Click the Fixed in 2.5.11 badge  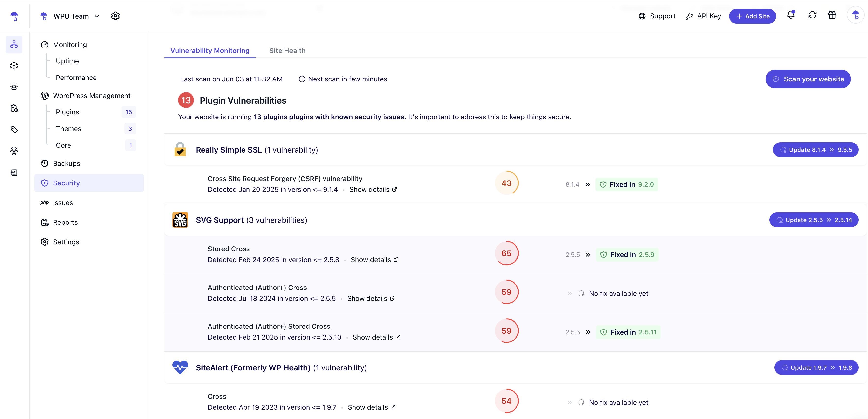628,332
